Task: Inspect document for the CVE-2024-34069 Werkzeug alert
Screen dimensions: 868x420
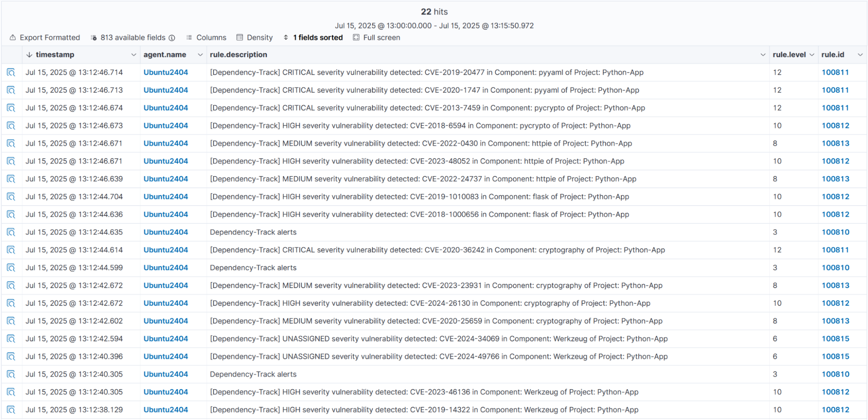Action: [x=11, y=339]
